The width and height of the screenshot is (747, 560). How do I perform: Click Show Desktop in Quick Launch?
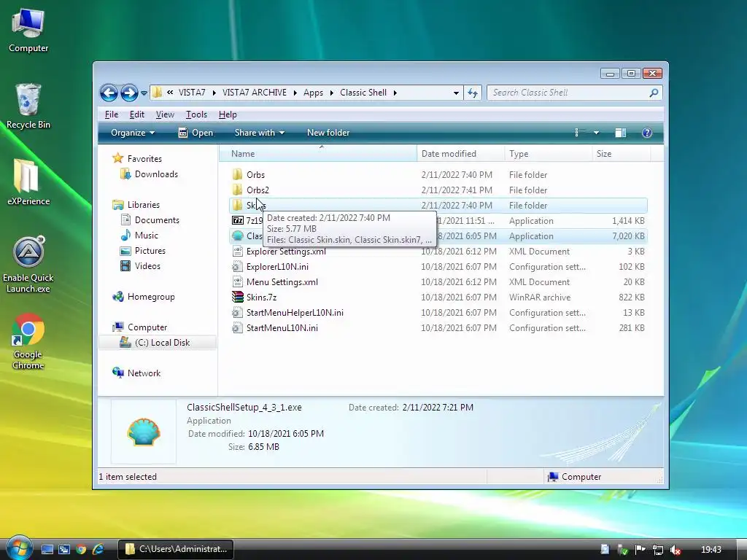coord(47,549)
